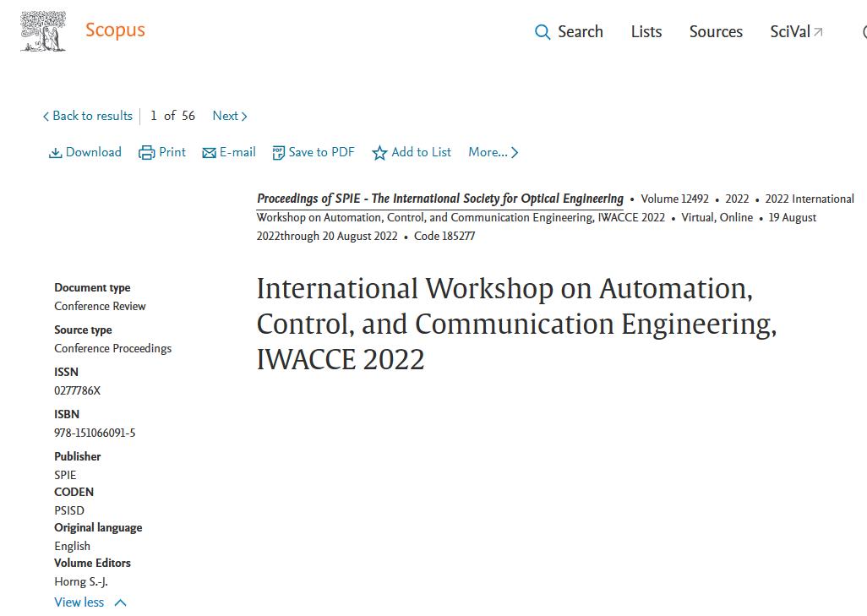
Task: Go Back to results
Action: [92, 116]
